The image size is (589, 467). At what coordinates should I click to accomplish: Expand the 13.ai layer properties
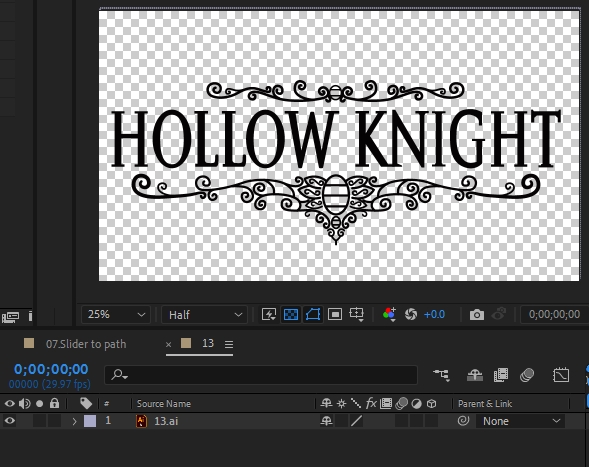(74, 422)
